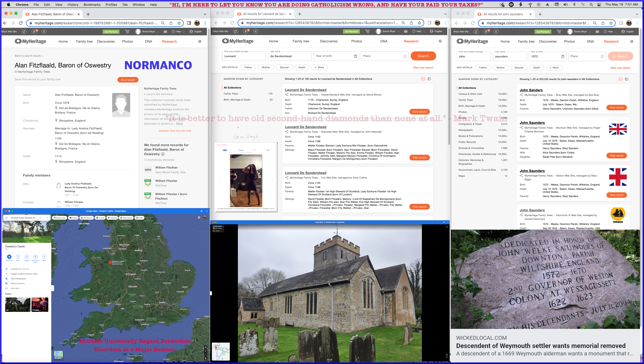Screen dimensions: 644x364
Task: Click View record for the 1175 Charlwood Leonard De Sanderstead result
Action: [x=419, y=112]
